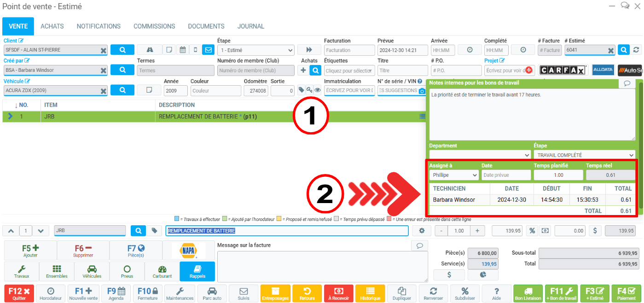Open the calendar icon in the Client row
644x303 pixels.
pos(182,50)
